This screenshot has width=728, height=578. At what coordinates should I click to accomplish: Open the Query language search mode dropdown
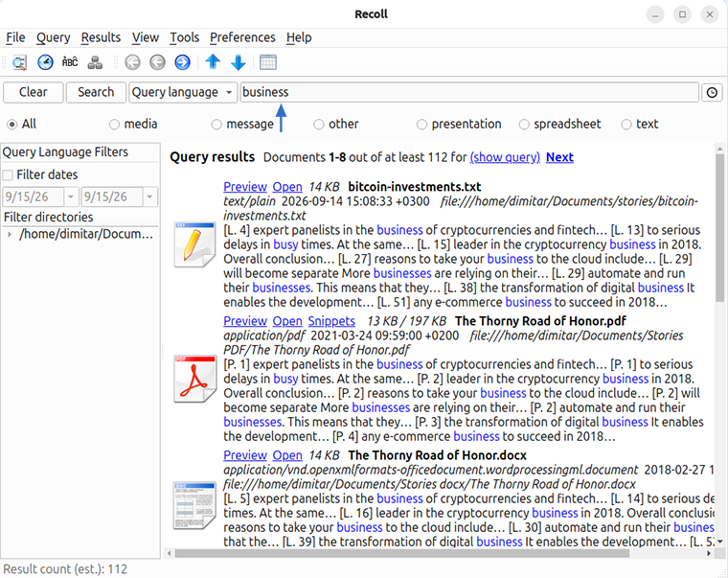click(x=182, y=92)
